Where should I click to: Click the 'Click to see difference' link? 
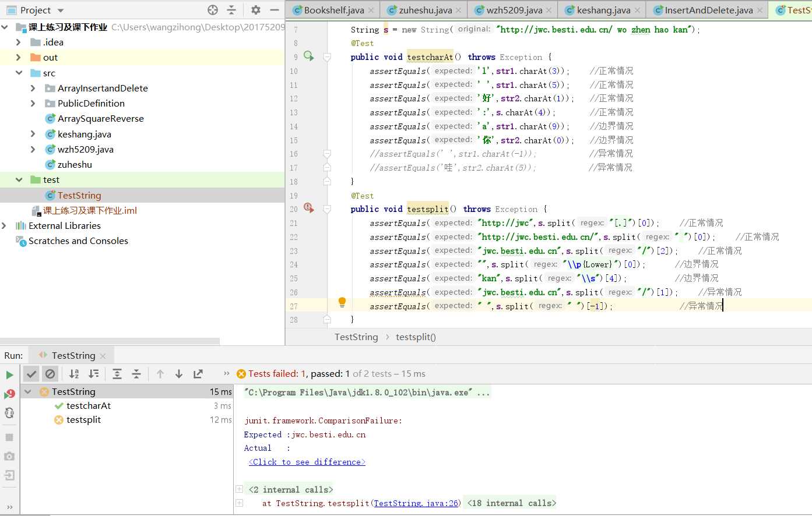tap(307, 462)
